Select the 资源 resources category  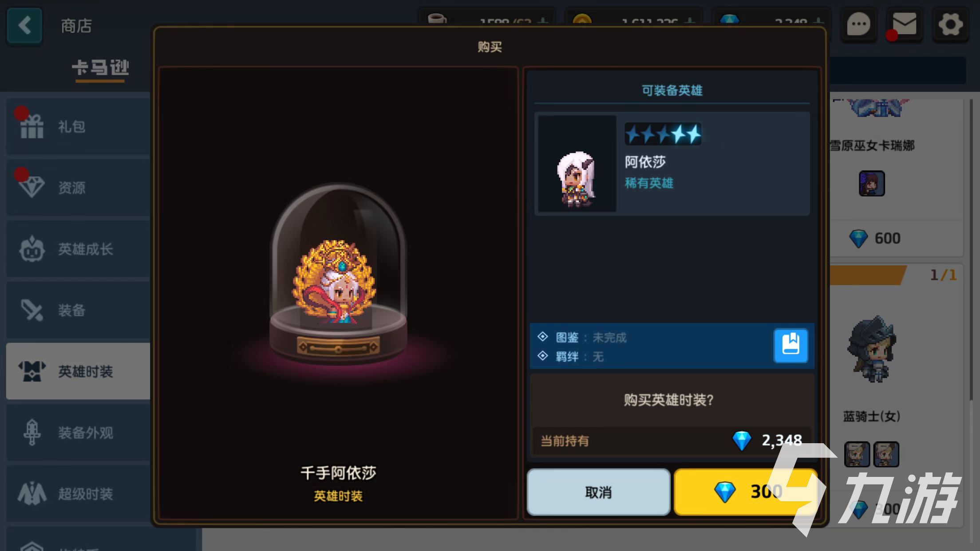point(78,188)
